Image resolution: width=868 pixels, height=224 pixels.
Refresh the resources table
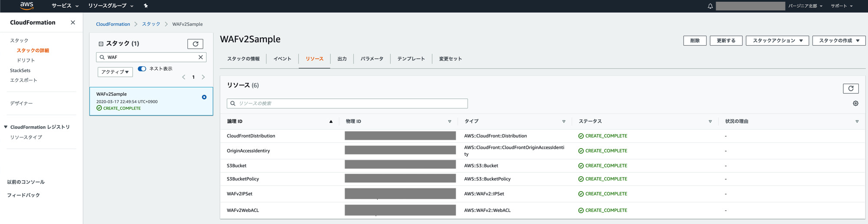click(851, 89)
